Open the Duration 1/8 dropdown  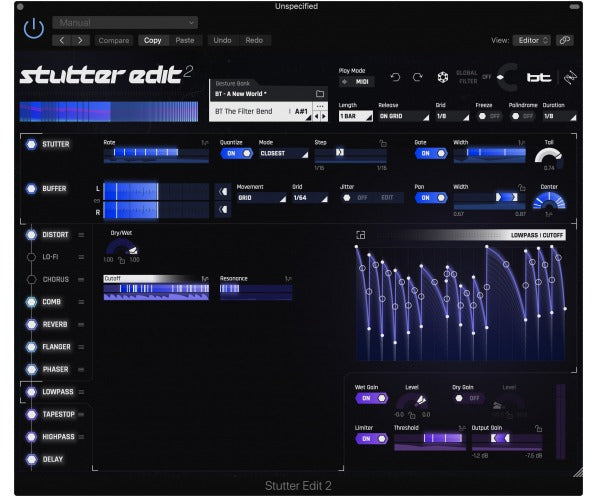(560, 116)
